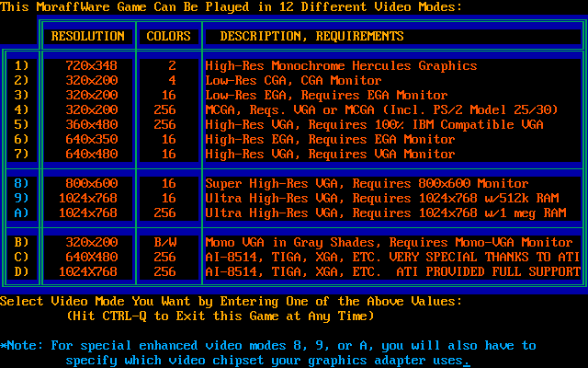Click the blinking cursor after 'uses'
This screenshot has width=588, height=368.
tap(467, 362)
